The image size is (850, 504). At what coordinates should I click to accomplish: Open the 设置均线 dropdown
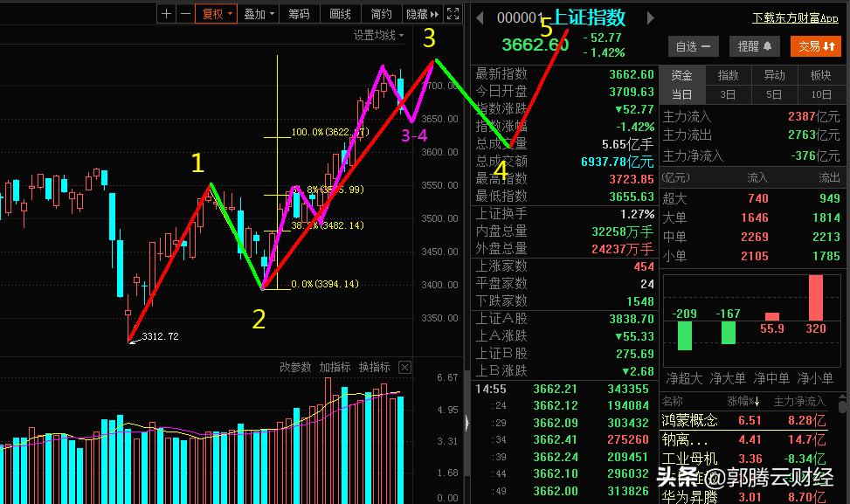point(378,35)
